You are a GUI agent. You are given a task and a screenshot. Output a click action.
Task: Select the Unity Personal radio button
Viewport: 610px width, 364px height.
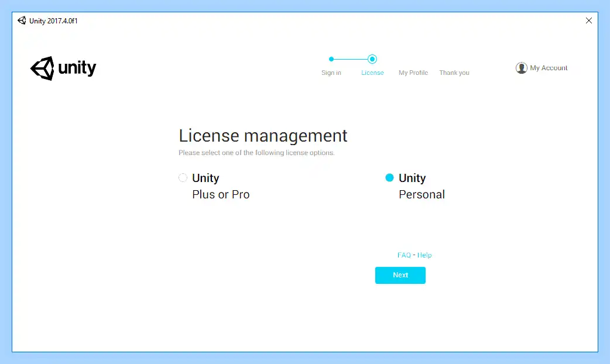[x=389, y=178]
